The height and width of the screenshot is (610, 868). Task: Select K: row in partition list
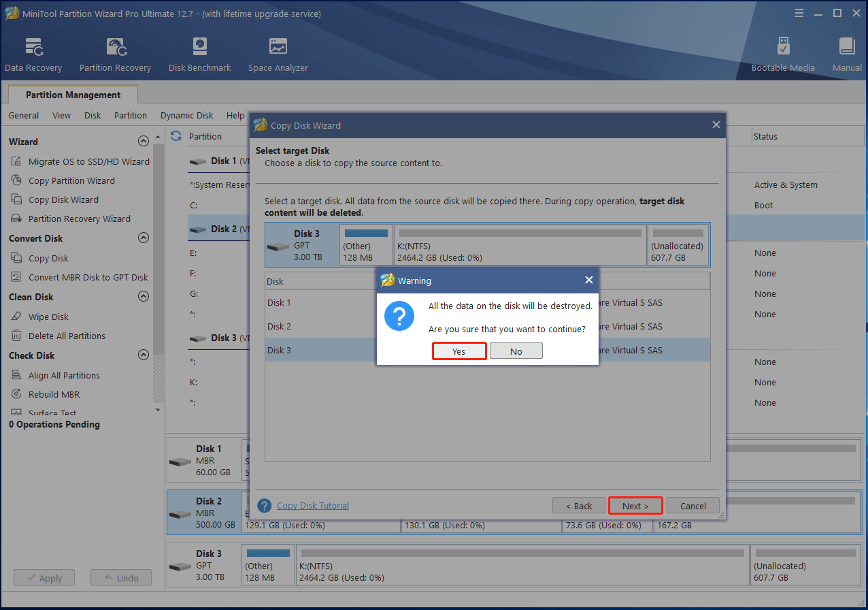(x=218, y=382)
